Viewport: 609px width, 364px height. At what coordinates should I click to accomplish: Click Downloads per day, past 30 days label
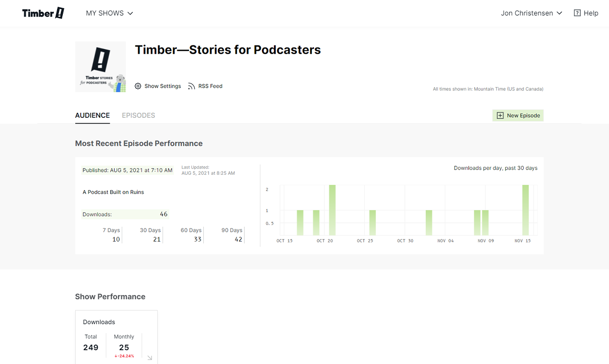tap(496, 168)
